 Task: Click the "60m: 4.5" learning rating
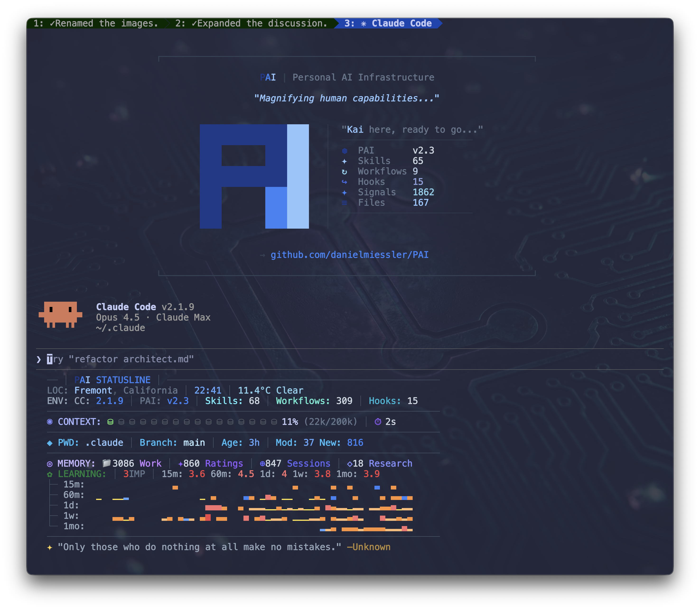232,474
